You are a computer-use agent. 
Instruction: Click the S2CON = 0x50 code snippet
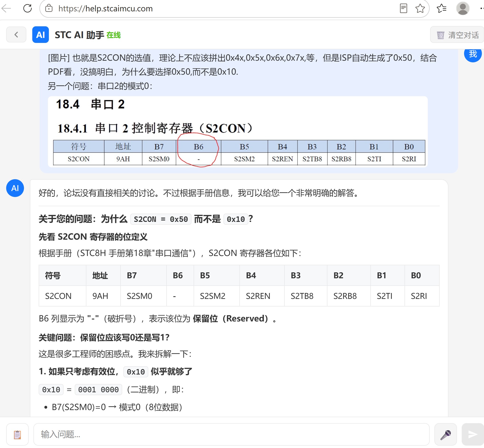(x=161, y=219)
